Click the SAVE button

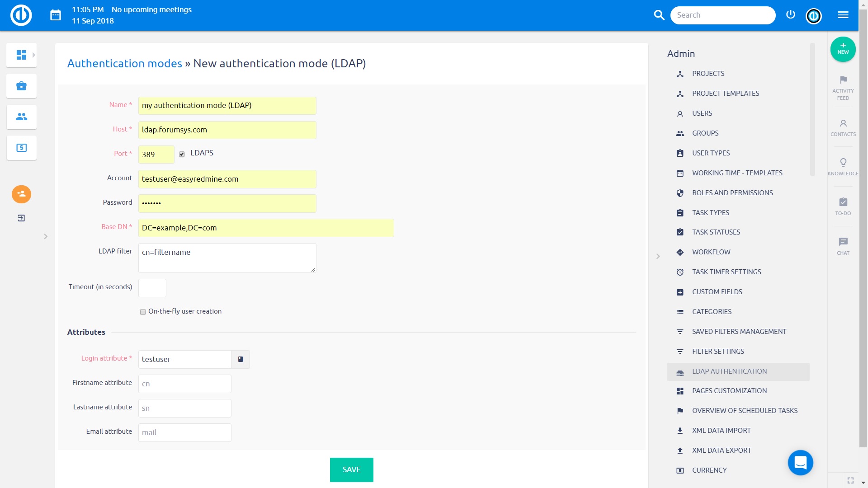[351, 469]
